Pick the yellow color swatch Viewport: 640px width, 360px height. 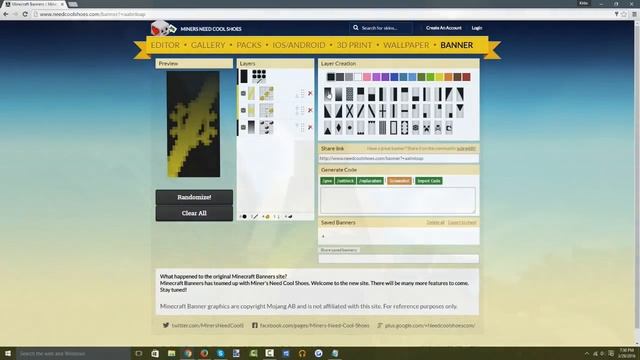tap(440, 77)
